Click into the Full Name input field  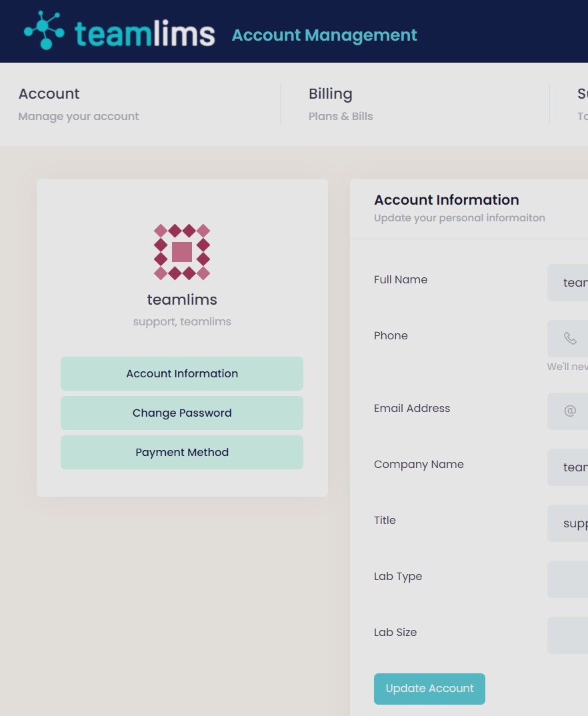(x=567, y=283)
